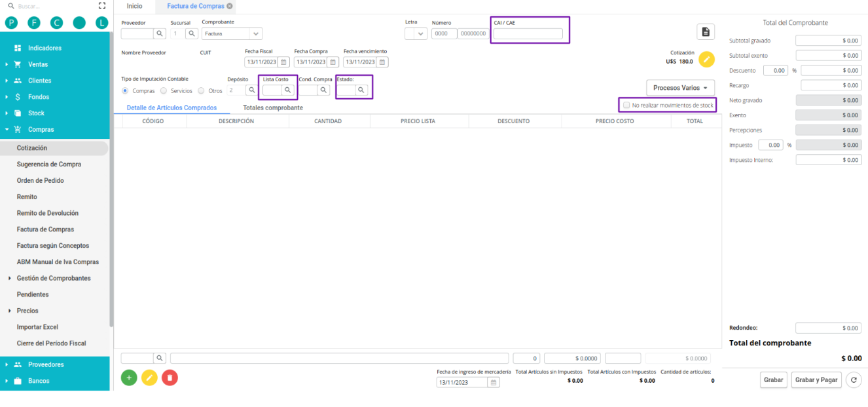
Task: Click the Cond. Compra search magnifier
Action: coord(323,90)
